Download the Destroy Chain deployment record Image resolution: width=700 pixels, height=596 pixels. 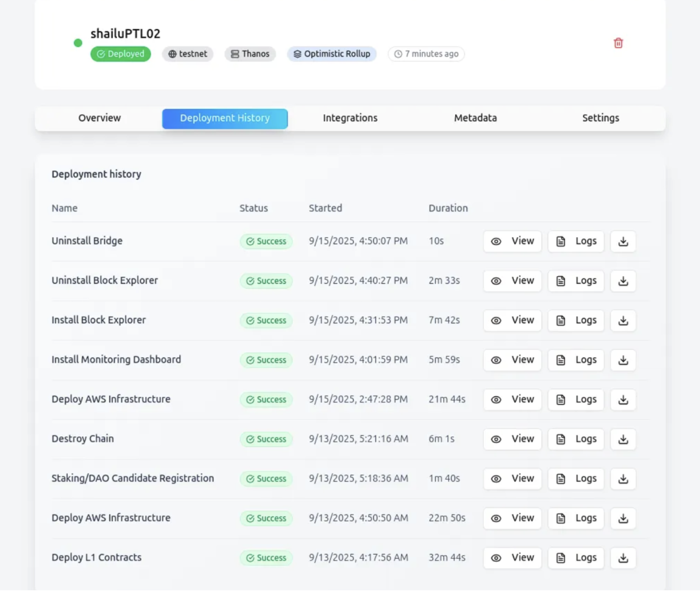(x=623, y=439)
